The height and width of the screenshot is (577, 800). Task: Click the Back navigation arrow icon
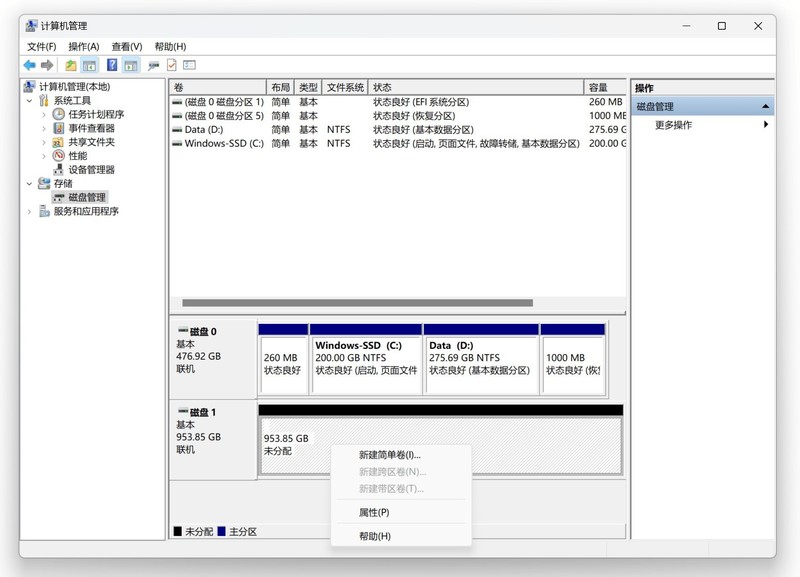point(28,65)
